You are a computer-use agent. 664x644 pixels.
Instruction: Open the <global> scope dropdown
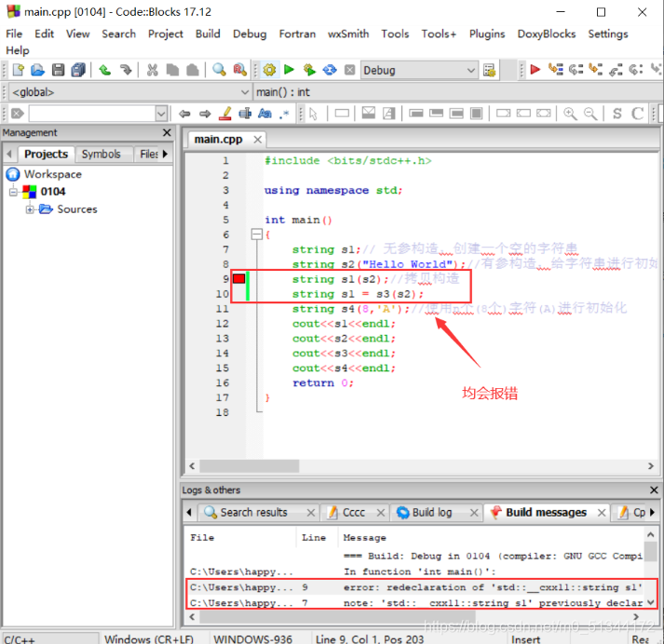pyautogui.click(x=130, y=92)
